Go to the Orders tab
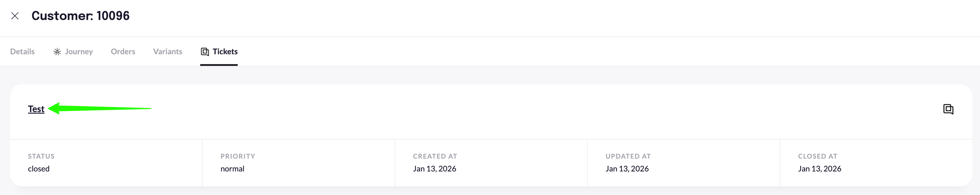The height and width of the screenshot is (195, 980). (x=123, y=52)
